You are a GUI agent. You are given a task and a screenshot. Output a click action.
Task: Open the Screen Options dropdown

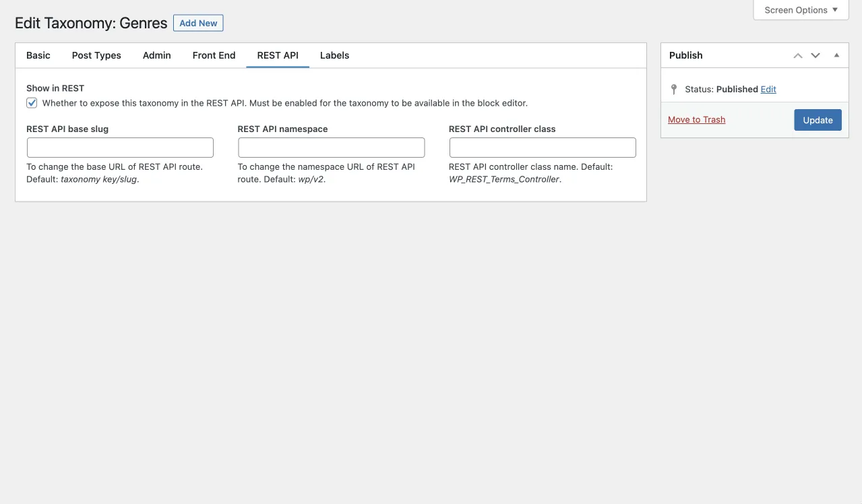click(801, 10)
